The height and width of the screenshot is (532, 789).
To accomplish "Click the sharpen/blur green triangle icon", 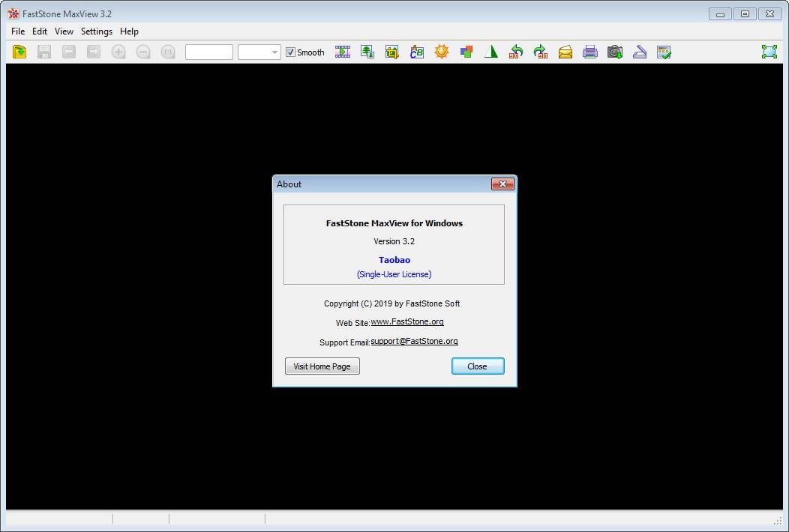I will (491, 52).
